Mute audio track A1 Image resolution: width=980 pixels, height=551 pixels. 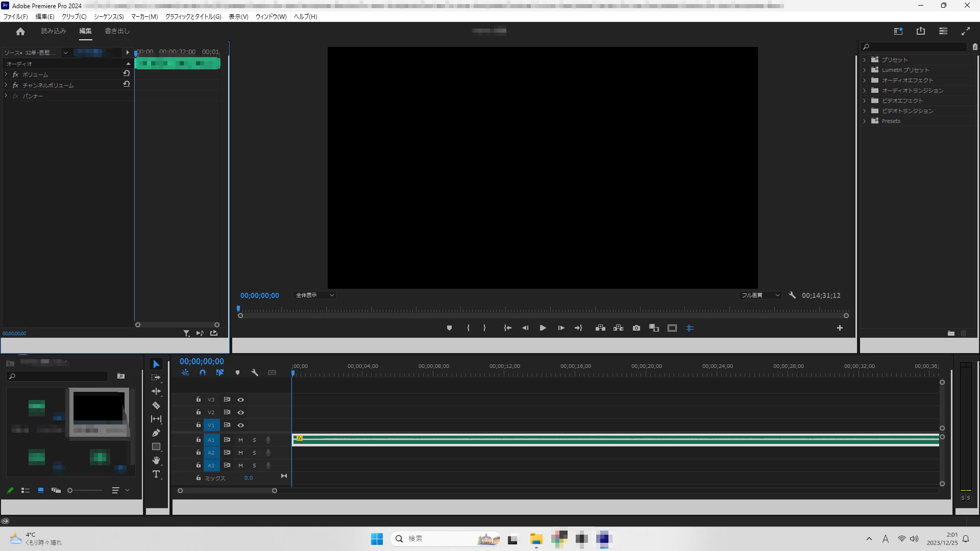(x=240, y=440)
